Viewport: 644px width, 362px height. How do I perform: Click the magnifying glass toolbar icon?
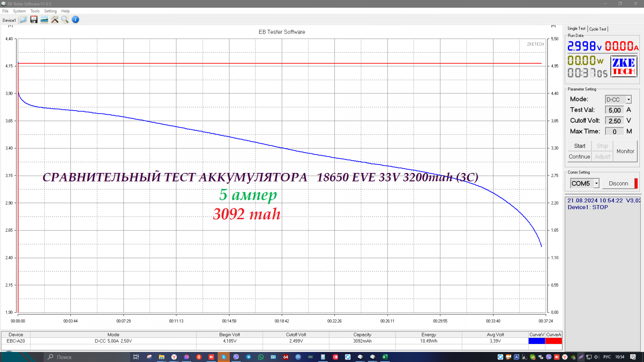65,20
